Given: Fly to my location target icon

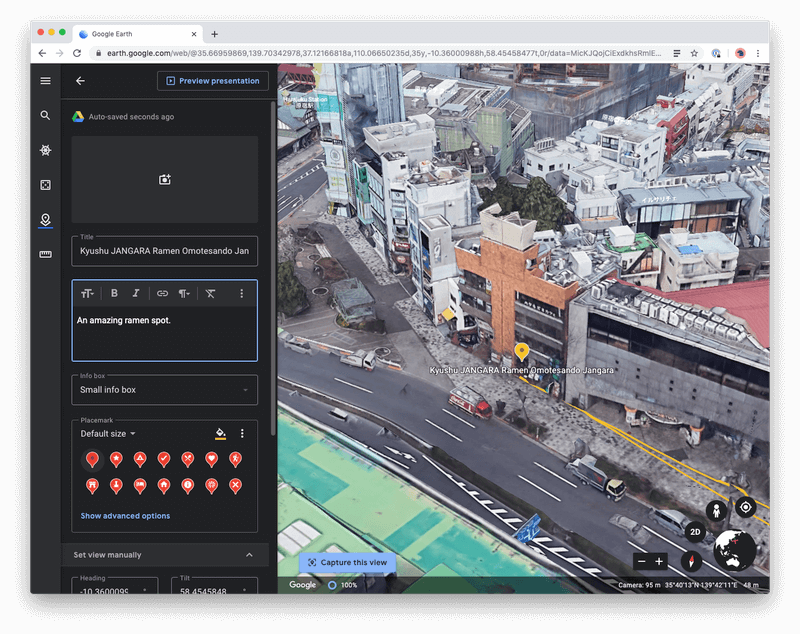Looking at the screenshot, I should coord(745,507).
